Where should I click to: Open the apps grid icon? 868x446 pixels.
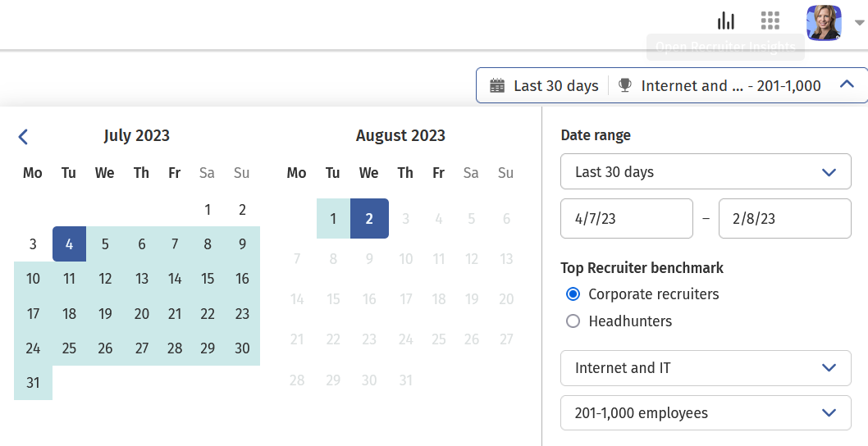tap(770, 20)
